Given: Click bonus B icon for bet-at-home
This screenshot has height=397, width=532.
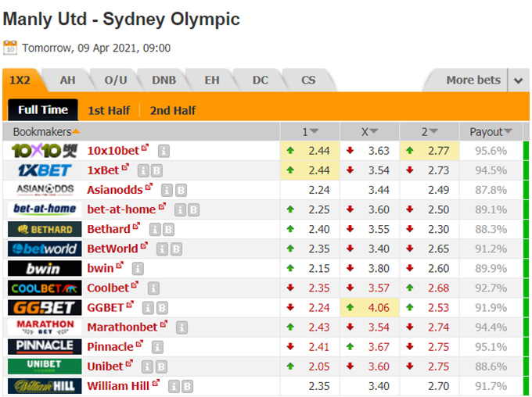Looking at the screenshot, I should [193, 210].
